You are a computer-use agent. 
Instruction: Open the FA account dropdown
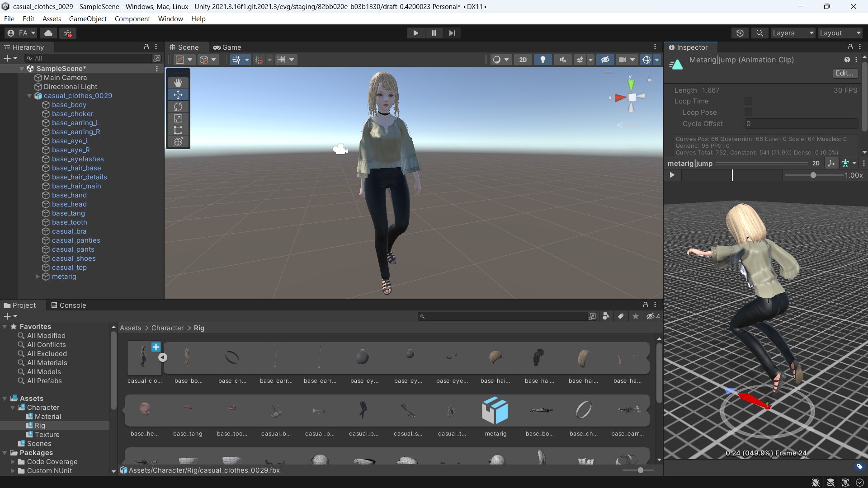click(x=21, y=33)
